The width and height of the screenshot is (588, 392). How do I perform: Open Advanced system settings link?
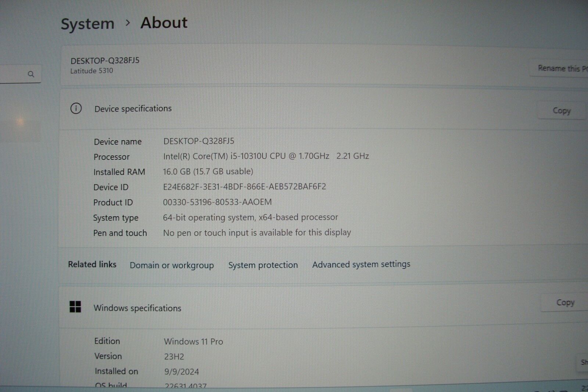[x=361, y=264]
